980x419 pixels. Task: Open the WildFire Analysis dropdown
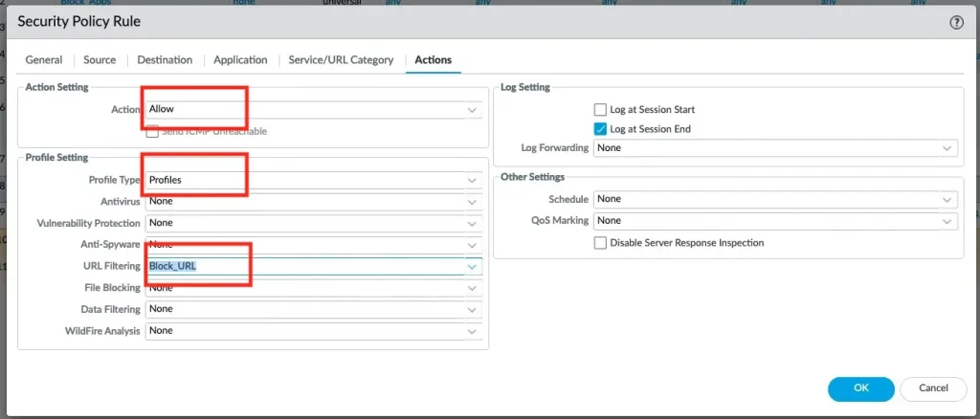pyautogui.click(x=472, y=331)
